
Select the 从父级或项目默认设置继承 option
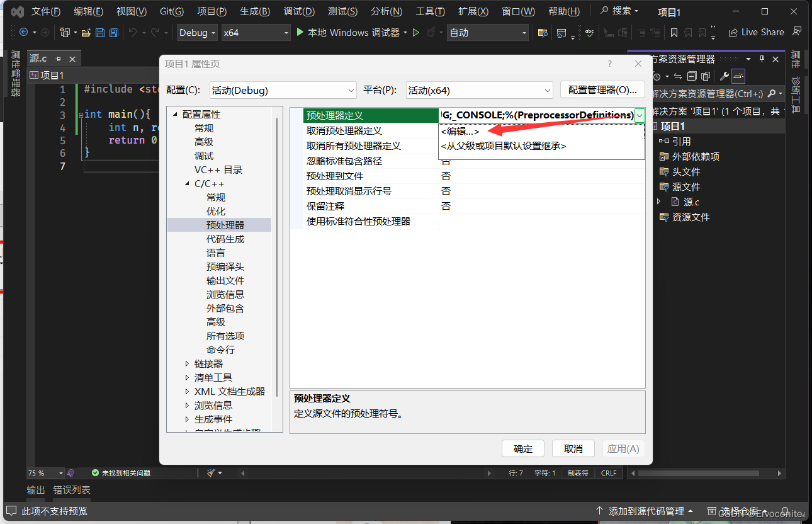tap(504, 145)
